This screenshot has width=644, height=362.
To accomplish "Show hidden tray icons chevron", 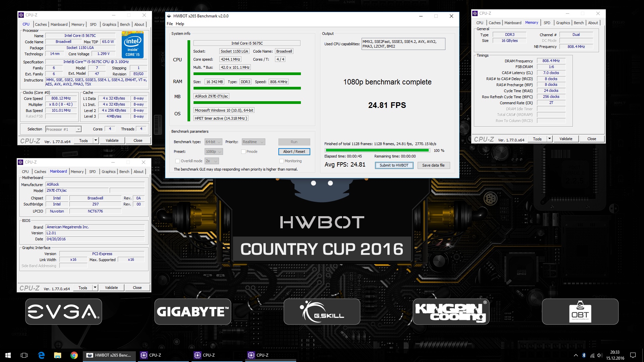I will pyautogui.click(x=576, y=355).
